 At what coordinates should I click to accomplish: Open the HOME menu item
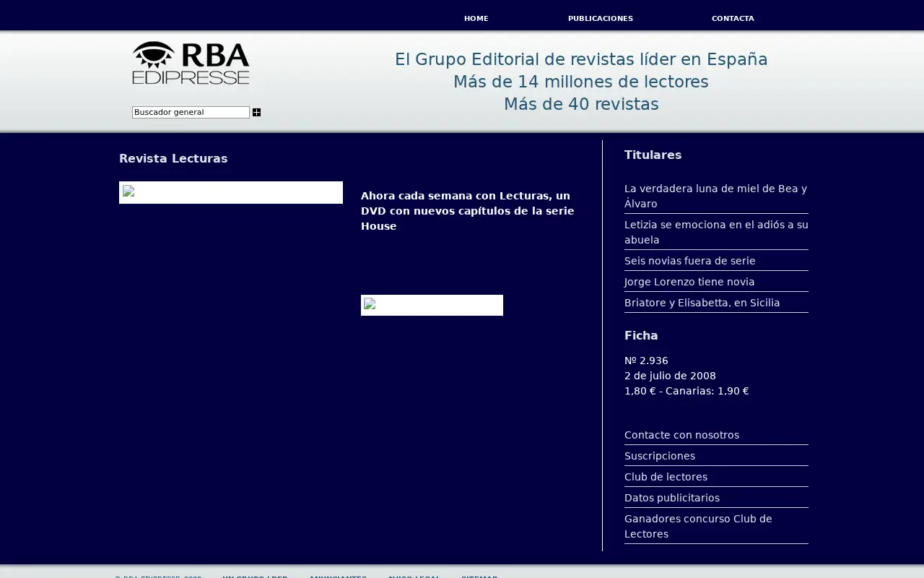(x=476, y=19)
